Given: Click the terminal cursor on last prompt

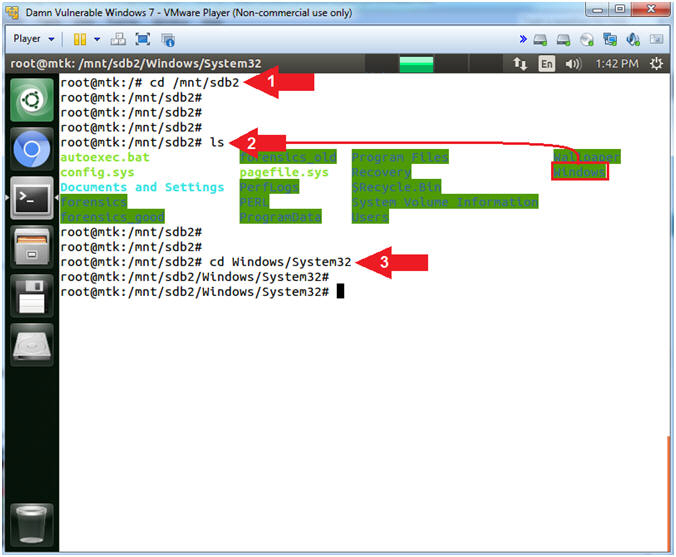Looking at the screenshot, I should point(340,291).
